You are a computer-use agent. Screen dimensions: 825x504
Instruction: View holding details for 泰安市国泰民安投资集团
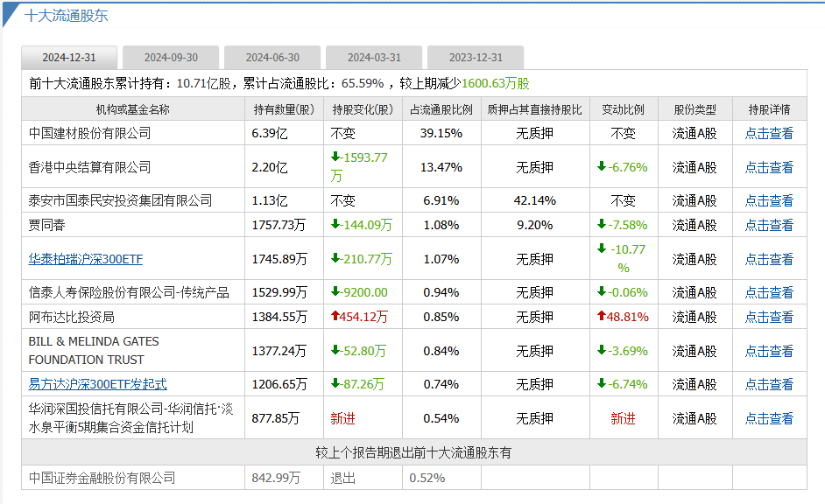[769, 200]
